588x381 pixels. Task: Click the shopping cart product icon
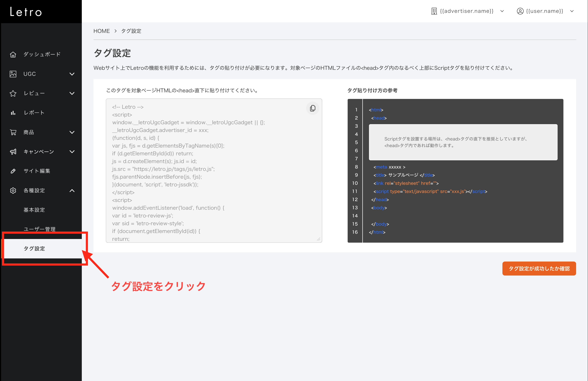[13, 132]
